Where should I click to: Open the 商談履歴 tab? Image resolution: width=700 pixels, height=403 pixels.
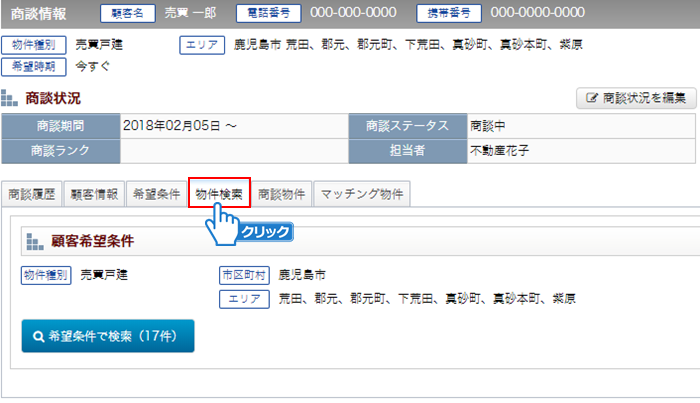pyautogui.click(x=32, y=194)
